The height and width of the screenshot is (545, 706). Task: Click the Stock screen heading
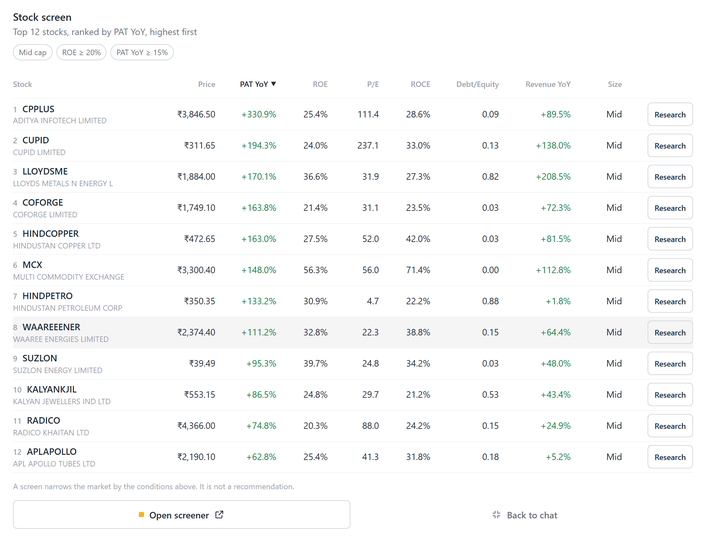pos(42,17)
